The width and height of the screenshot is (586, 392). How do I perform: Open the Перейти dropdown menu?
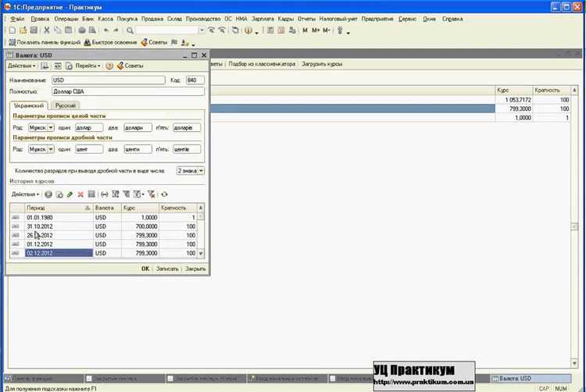tap(88, 66)
